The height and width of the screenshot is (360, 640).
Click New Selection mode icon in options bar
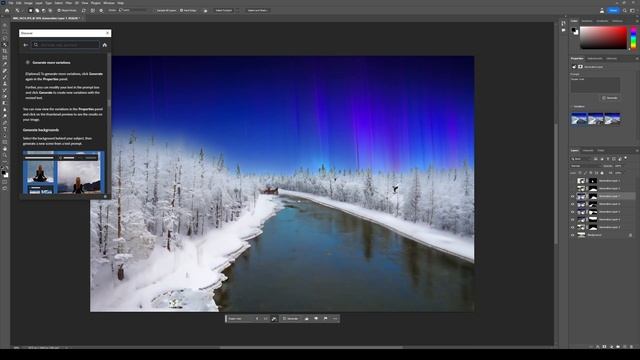30,10
